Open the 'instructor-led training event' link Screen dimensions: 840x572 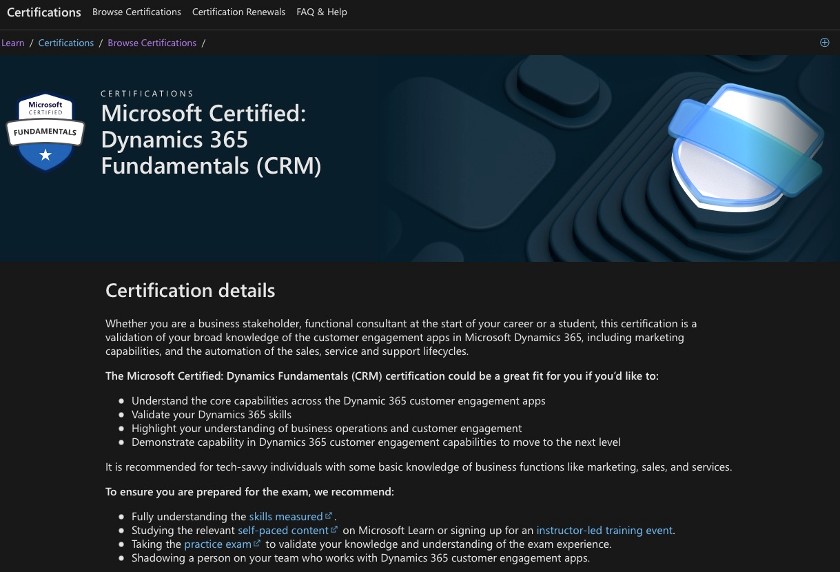605,530
